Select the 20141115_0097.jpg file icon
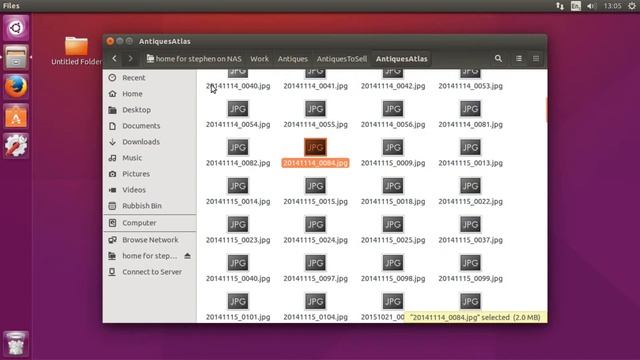 [x=315, y=263]
